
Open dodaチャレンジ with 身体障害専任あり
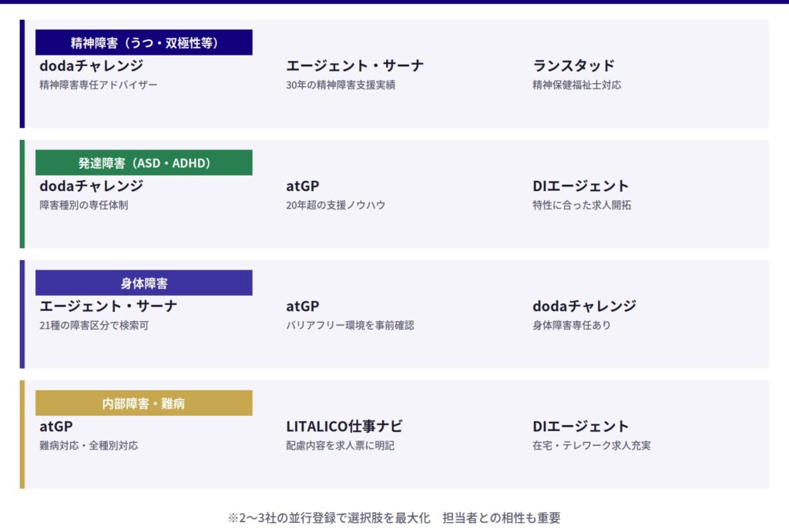[584, 306]
